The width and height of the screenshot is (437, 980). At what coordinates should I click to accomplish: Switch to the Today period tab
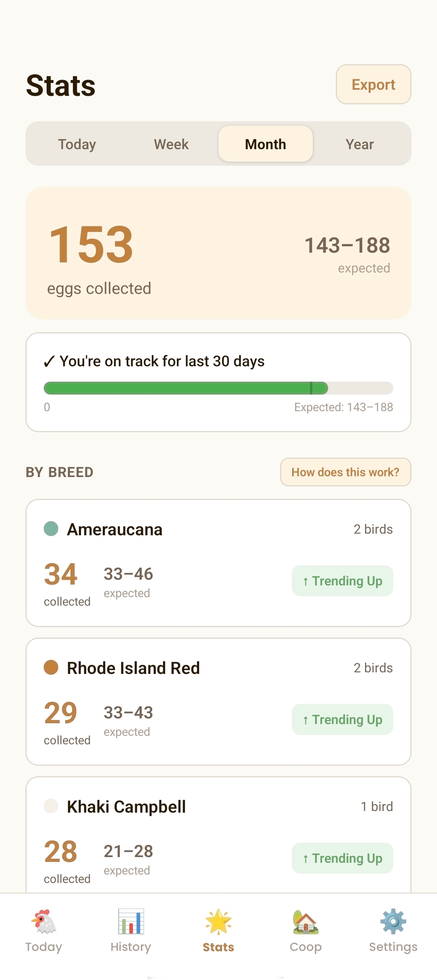77,144
